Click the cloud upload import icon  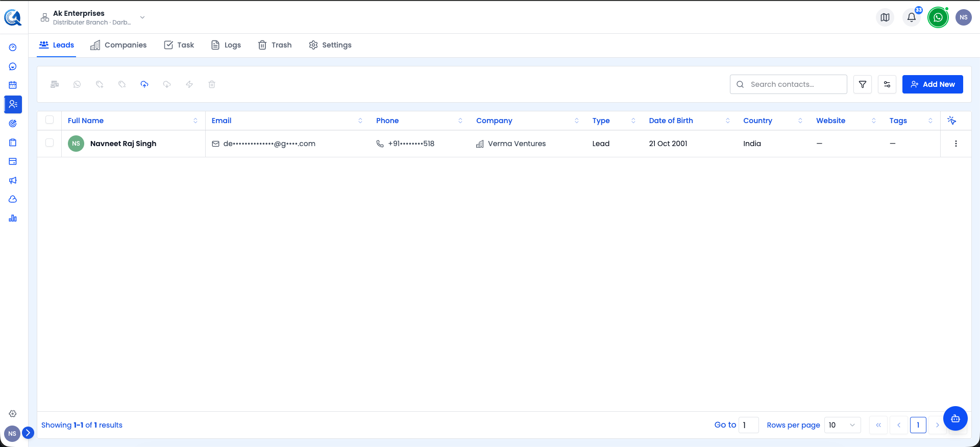[x=144, y=84]
